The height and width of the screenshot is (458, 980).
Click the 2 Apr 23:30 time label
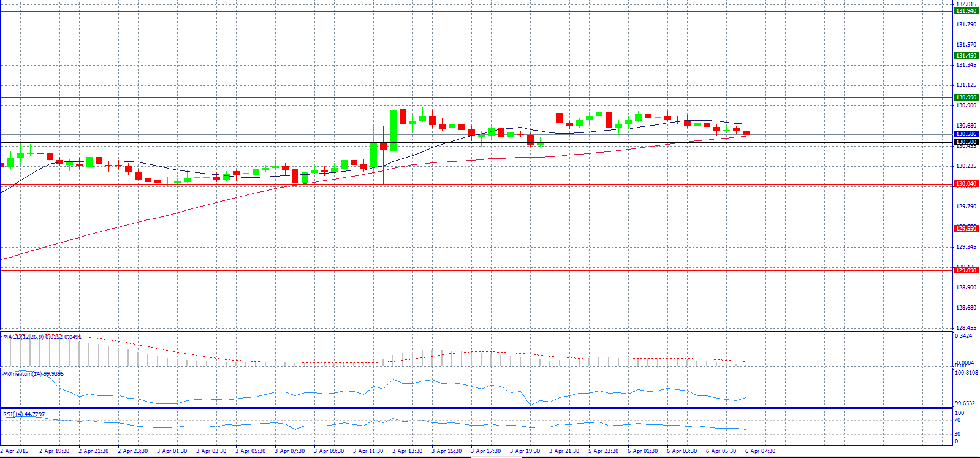[133, 451]
